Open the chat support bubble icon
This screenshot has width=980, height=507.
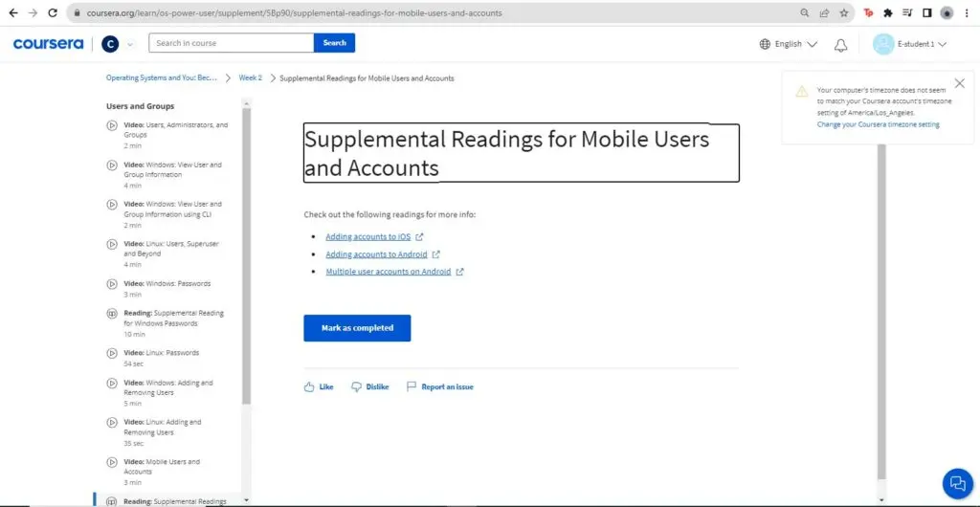pyautogui.click(x=957, y=483)
